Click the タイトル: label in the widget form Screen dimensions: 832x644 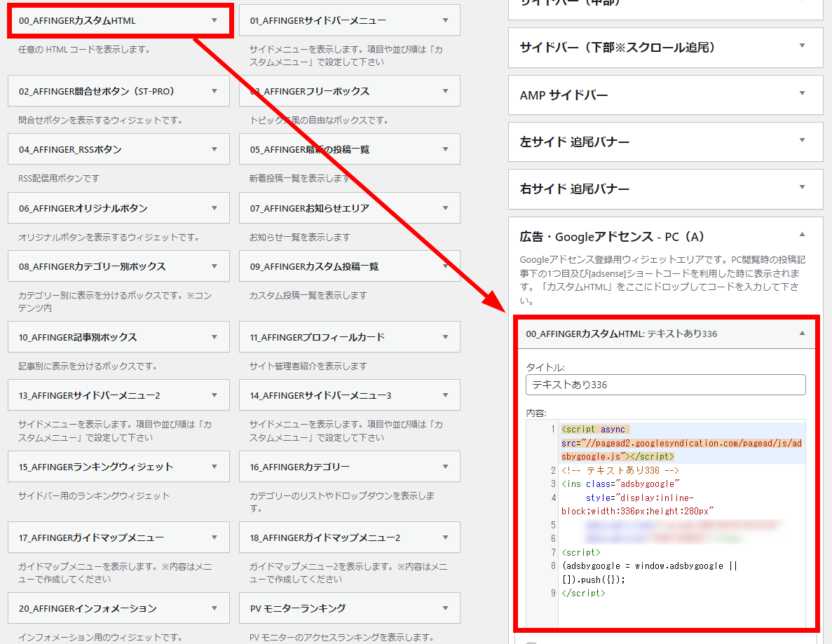click(x=545, y=367)
